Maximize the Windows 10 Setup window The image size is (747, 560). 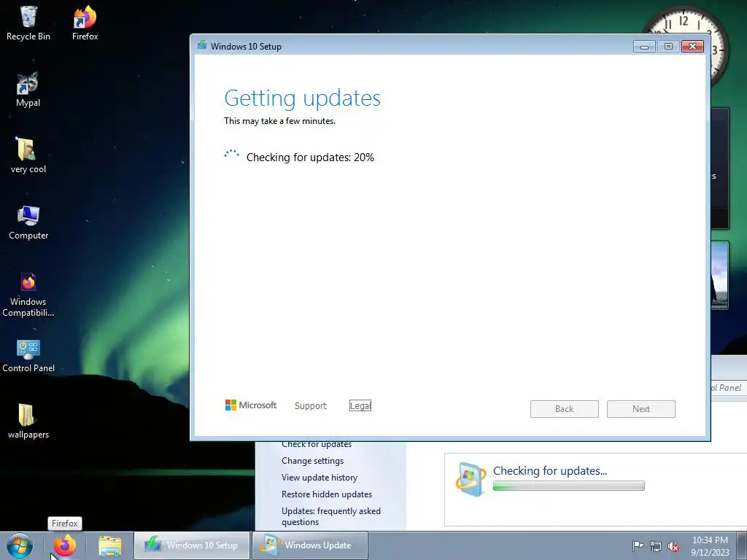click(668, 46)
